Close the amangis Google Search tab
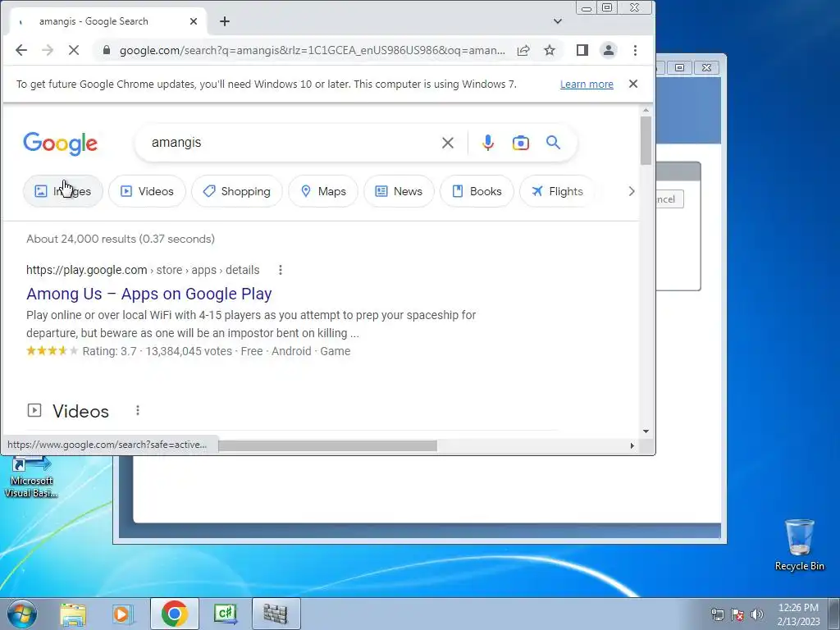840x630 pixels. coord(194,21)
